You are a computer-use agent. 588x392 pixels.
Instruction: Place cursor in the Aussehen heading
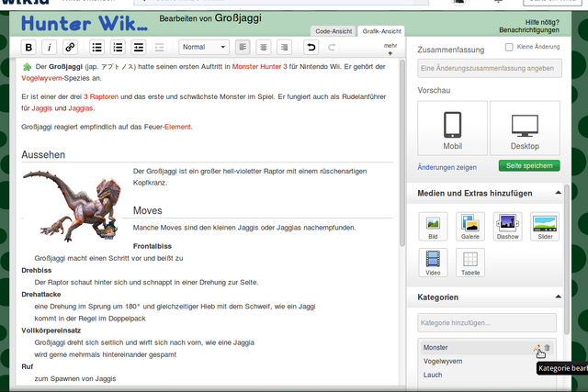[x=43, y=155]
